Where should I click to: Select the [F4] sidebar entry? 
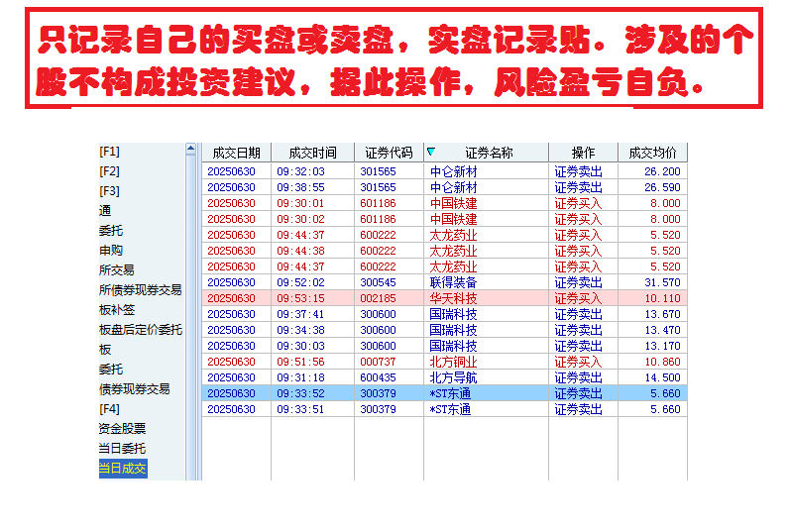click(109, 408)
